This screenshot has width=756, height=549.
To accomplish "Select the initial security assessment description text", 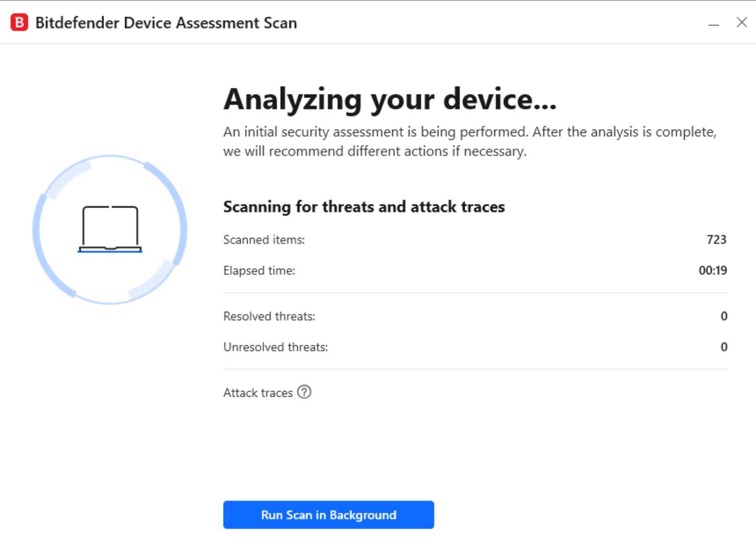I will [469, 141].
